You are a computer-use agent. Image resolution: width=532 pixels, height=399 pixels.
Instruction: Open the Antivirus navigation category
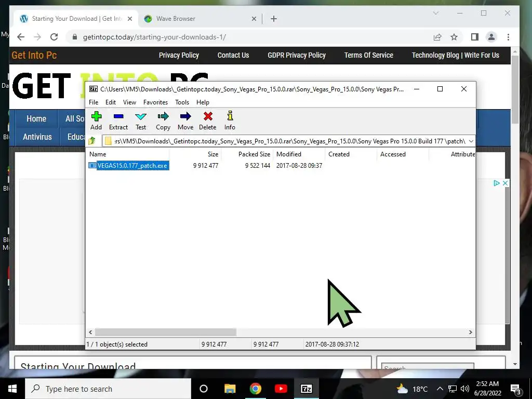coord(37,137)
